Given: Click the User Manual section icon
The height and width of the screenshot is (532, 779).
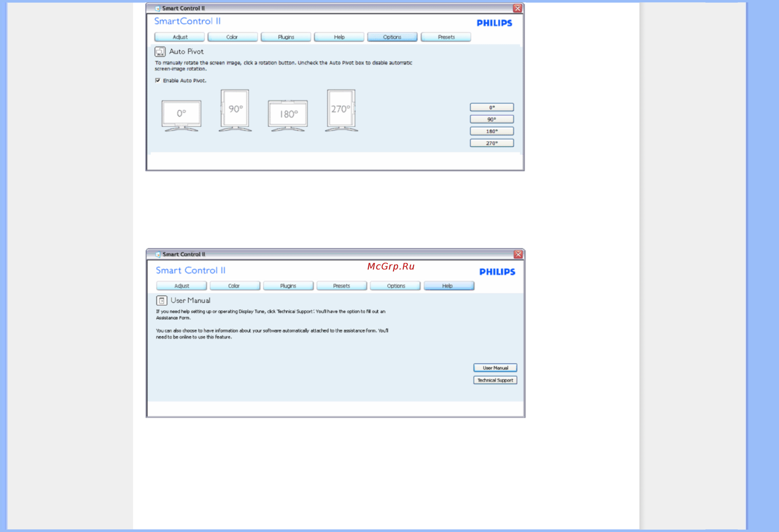Looking at the screenshot, I should click(162, 300).
